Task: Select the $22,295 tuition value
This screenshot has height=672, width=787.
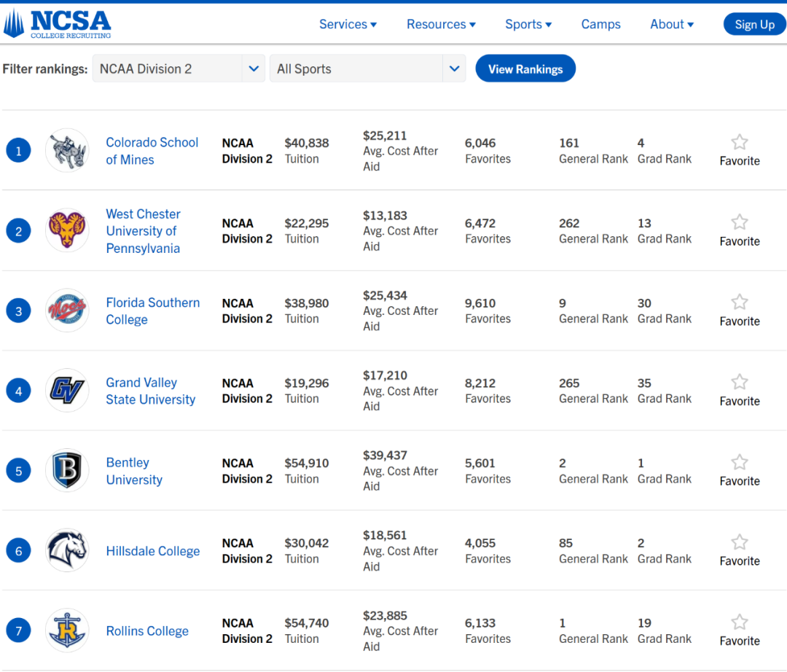Action: [307, 223]
